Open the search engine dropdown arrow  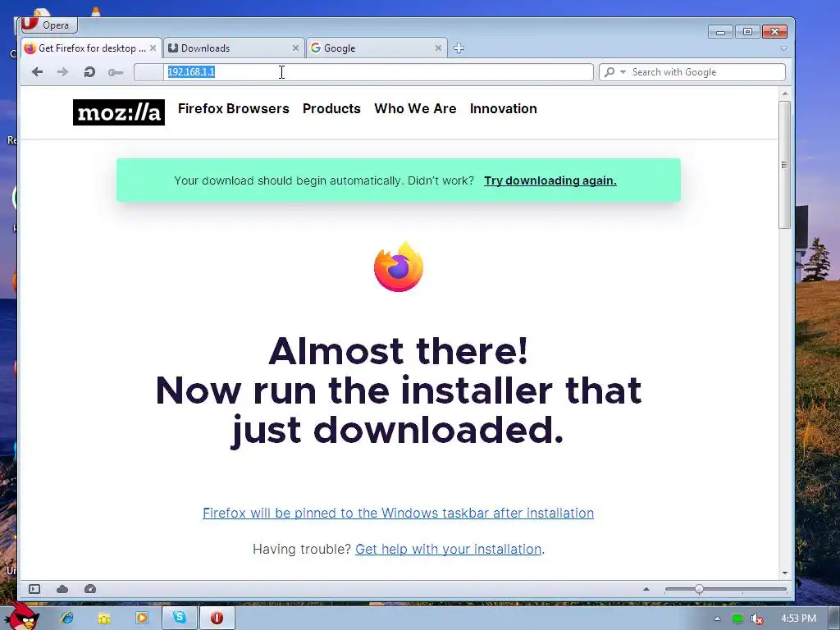pos(623,72)
